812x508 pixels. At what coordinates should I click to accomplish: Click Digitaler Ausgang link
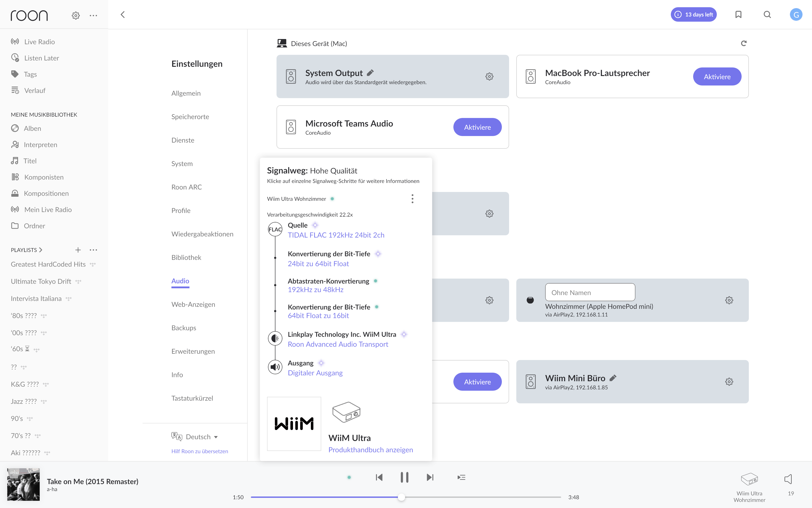pos(315,373)
